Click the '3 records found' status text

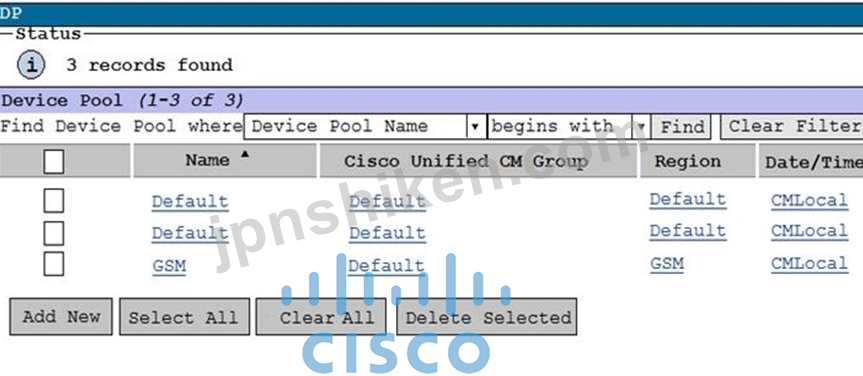150,65
